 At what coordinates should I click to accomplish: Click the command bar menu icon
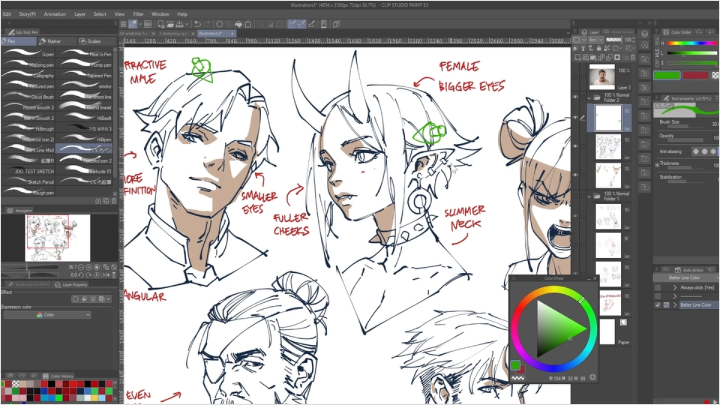click(124, 24)
